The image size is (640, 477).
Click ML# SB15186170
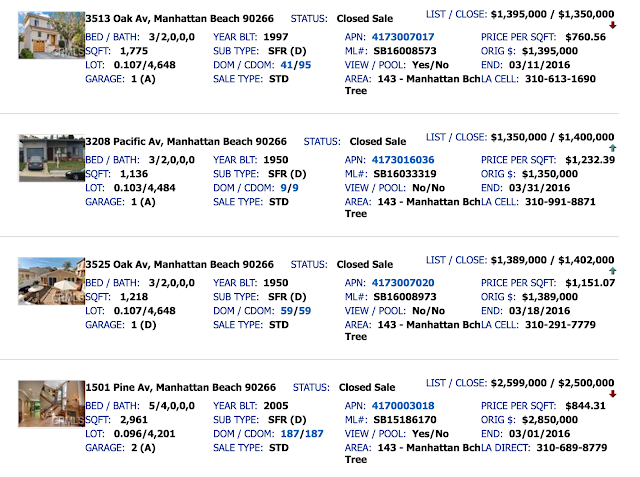tap(405, 420)
